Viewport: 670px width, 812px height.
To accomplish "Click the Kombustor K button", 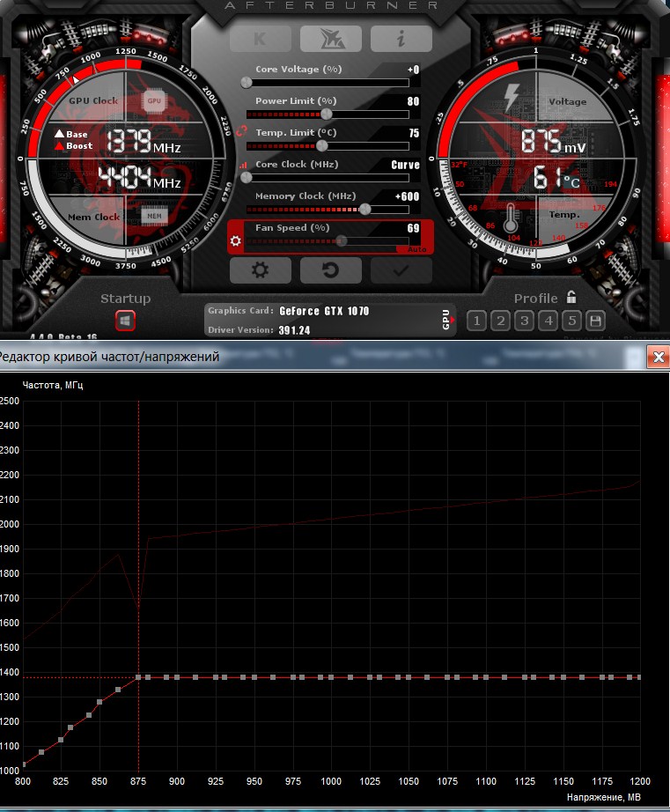I will [261, 39].
